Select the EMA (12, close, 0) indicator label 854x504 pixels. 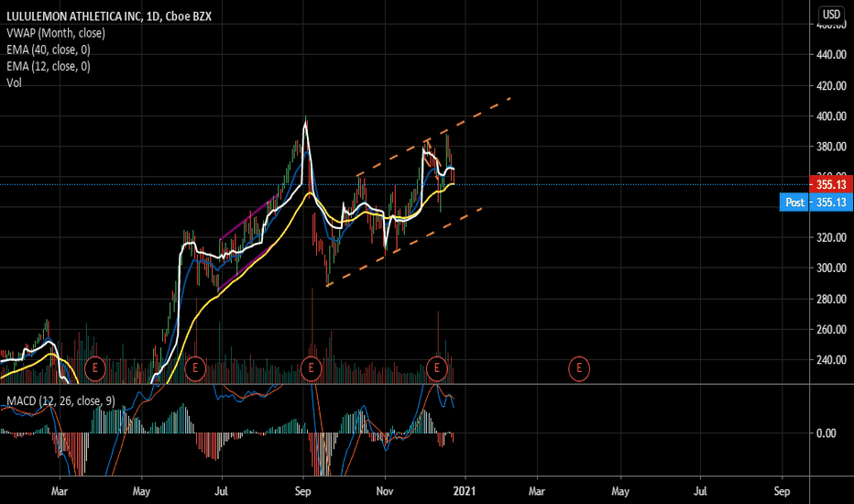pos(49,67)
